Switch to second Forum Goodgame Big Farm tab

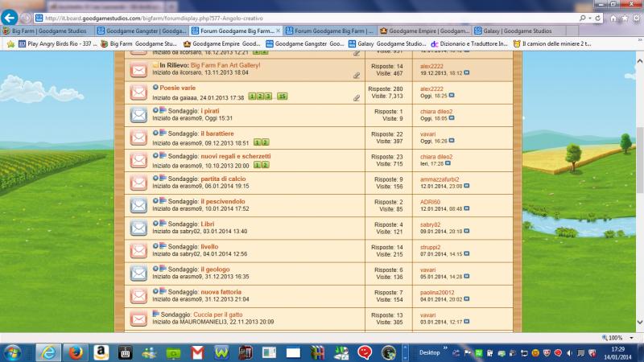330,31
